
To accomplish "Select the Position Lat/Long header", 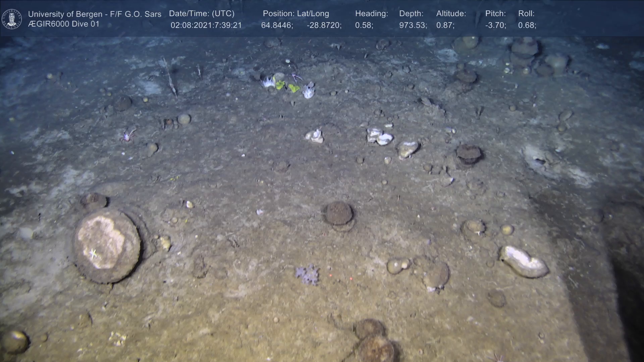I will (296, 14).
